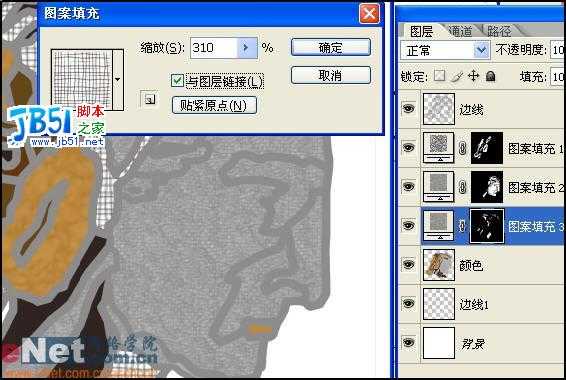The width and height of the screenshot is (566, 380).
Task: Click the lock transparent pixels icon
Action: coord(439,76)
